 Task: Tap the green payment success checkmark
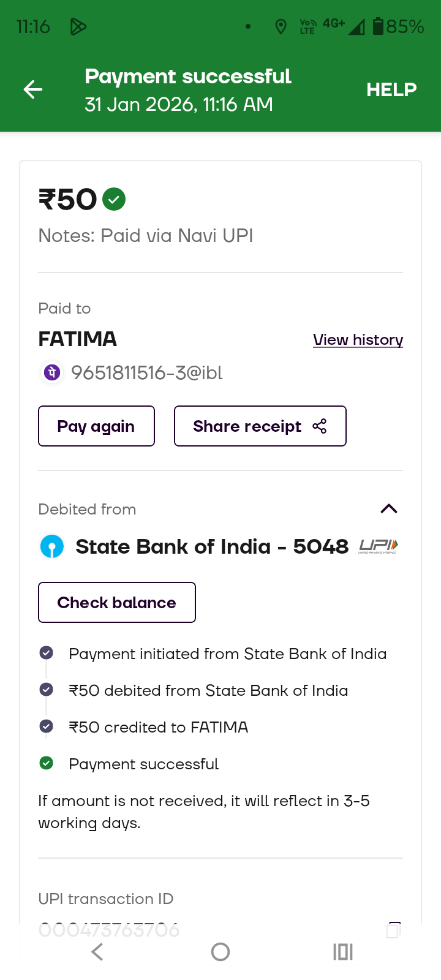click(114, 199)
